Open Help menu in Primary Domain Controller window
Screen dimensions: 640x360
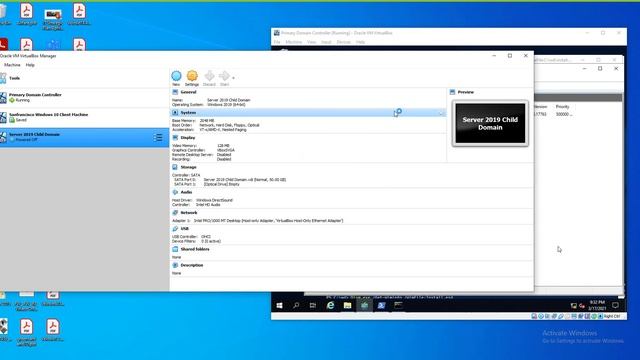pyautogui.click(x=360, y=42)
